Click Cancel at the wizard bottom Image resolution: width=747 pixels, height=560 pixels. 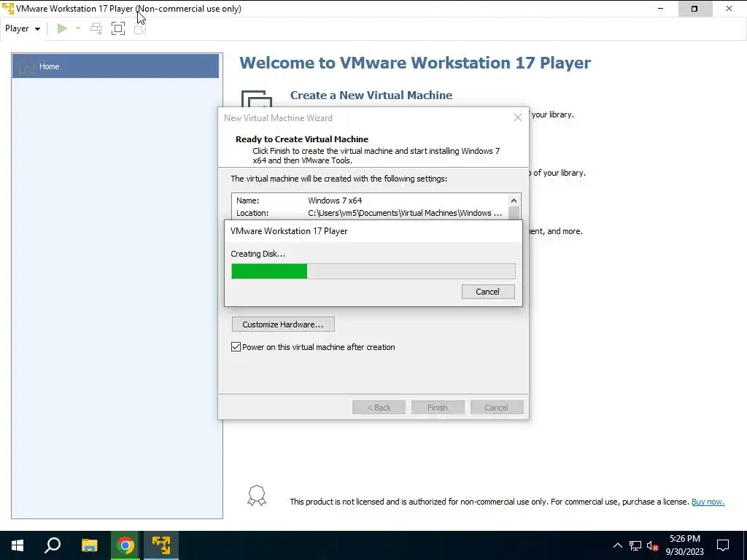point(496,408)
